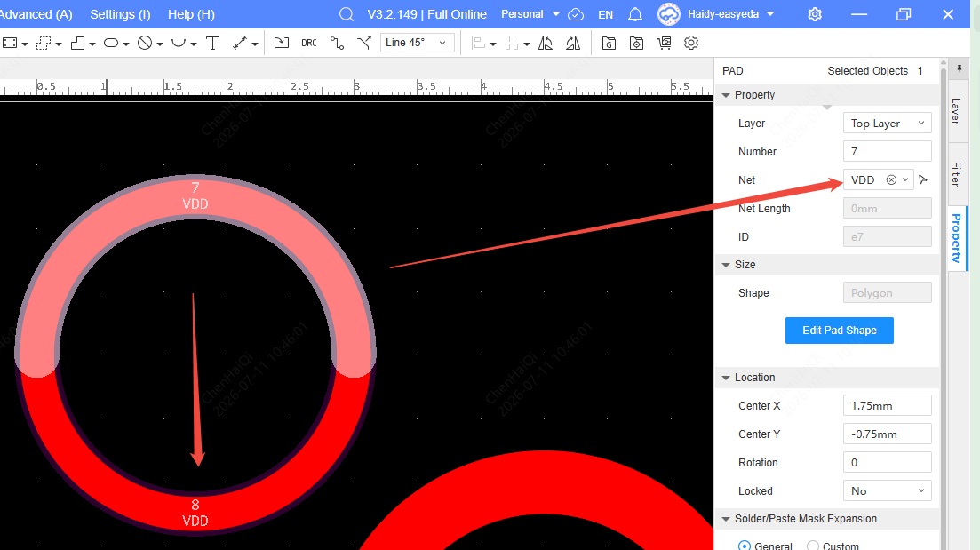Open the Personal workspace dropdown
Viewport: 980px width, 550px height.
(530, 14)
